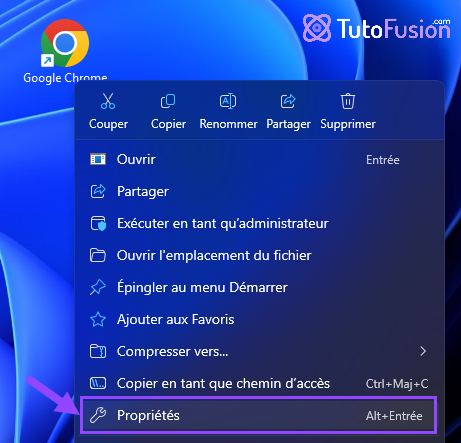
Task: Click the Couper scissors icon
Action: tap(108, 101)
